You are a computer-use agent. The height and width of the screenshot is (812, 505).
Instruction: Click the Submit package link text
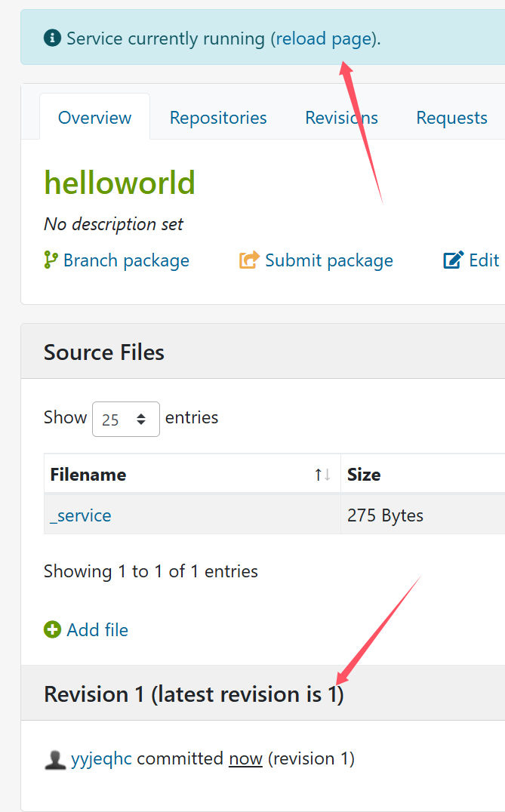[329, 260]
